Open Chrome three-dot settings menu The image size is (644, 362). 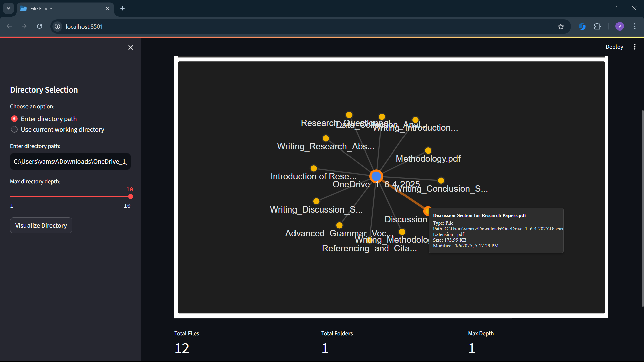635,26
